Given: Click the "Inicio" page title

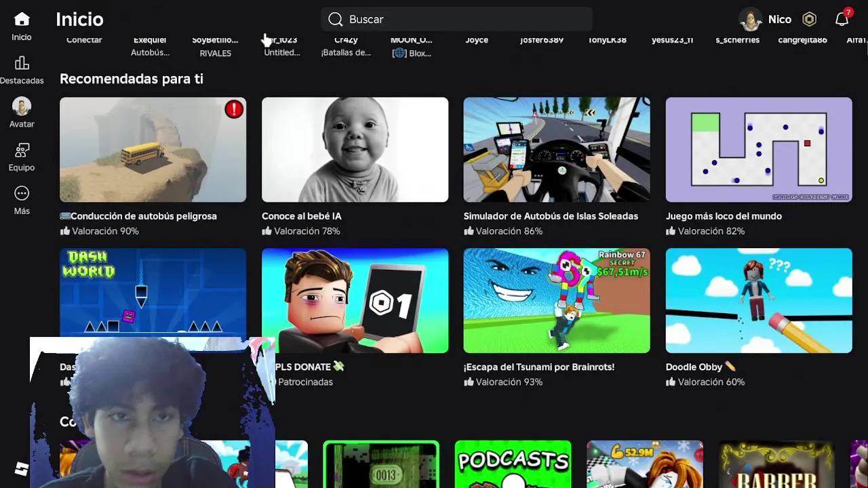Looking at the screenshot, I should click(x=79, y=20).
